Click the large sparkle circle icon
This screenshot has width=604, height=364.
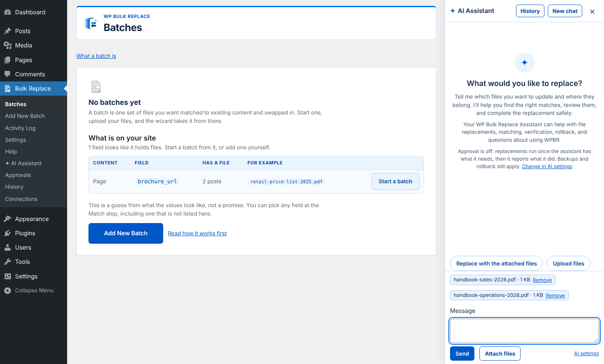click(524, 62)
